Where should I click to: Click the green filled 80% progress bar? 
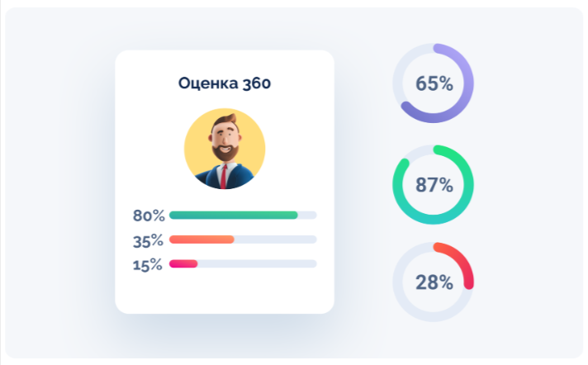tap(233, 216)
